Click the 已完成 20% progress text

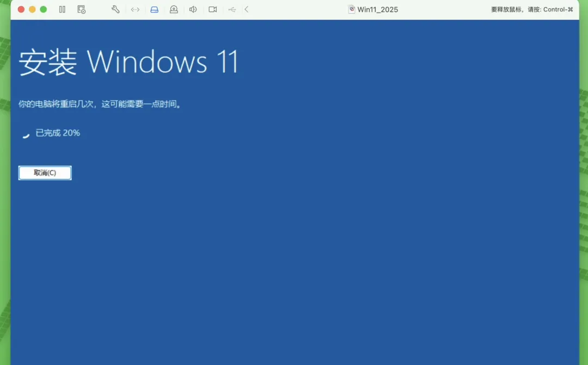(58, 133)
